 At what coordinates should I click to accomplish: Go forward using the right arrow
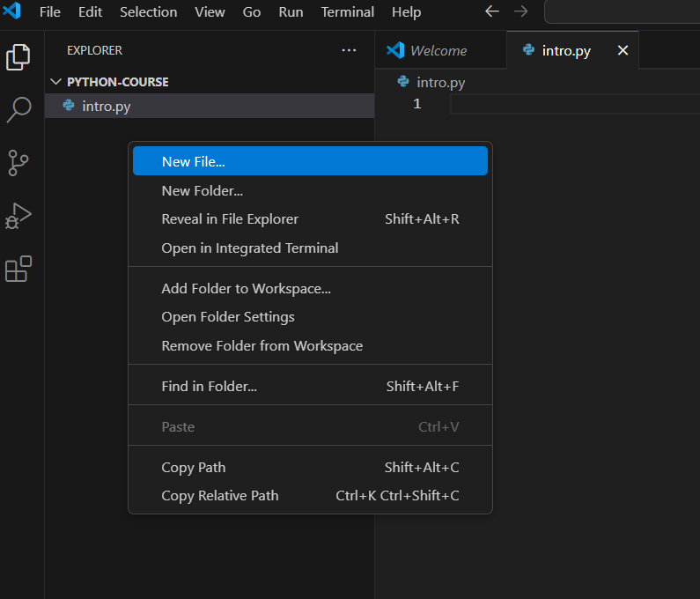coord(521,12)
